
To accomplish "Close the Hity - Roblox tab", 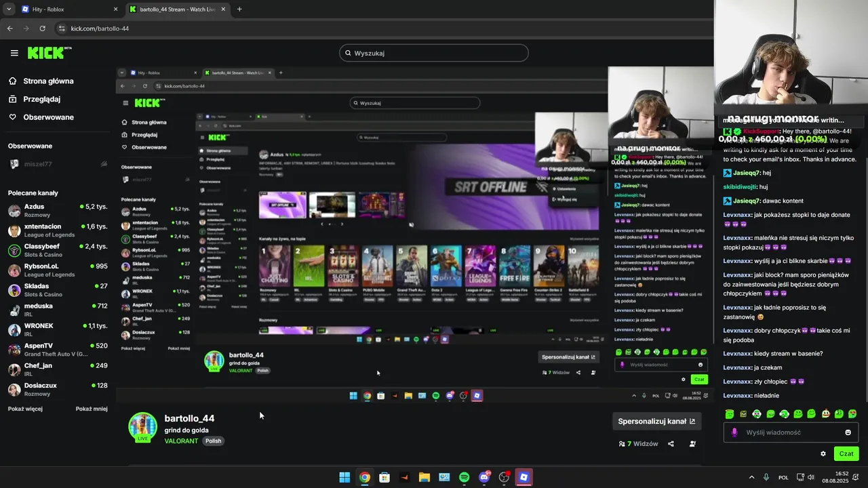I will tap(115, 9).
